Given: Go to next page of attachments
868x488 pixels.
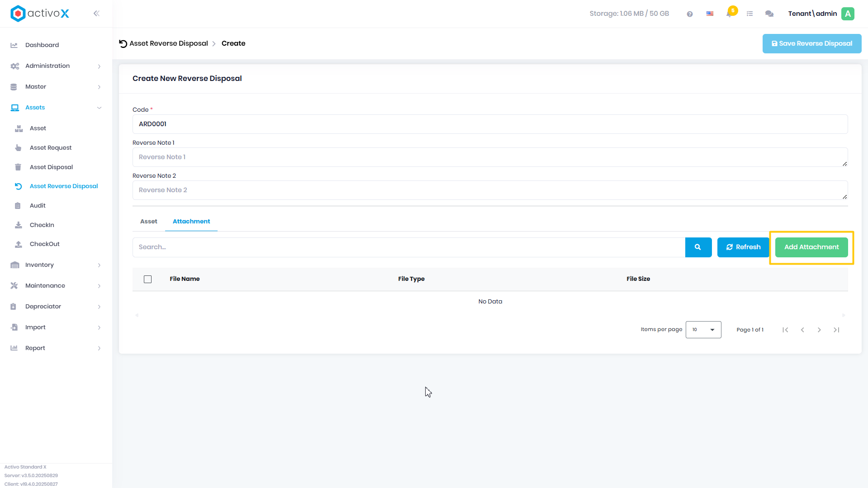Looking at the screenshot, I should pyautogui.click(x=819, y=330).
